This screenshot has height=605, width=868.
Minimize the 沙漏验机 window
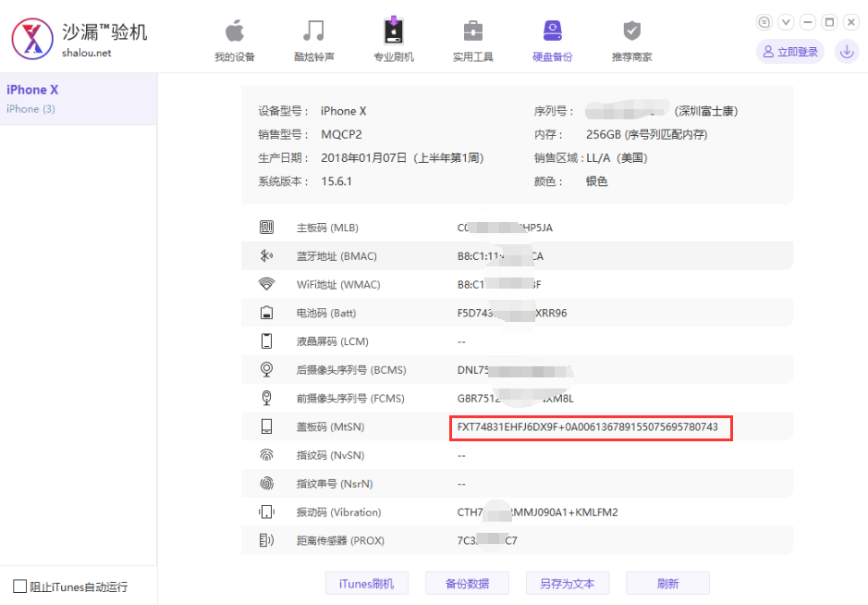click(x=808, y=22)
